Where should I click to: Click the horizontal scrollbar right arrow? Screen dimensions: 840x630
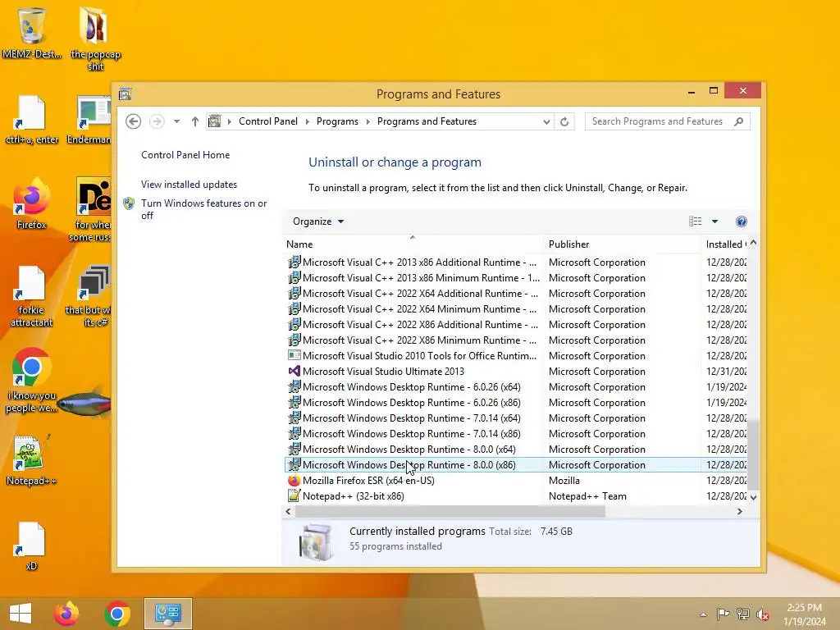tap(740, 512)
